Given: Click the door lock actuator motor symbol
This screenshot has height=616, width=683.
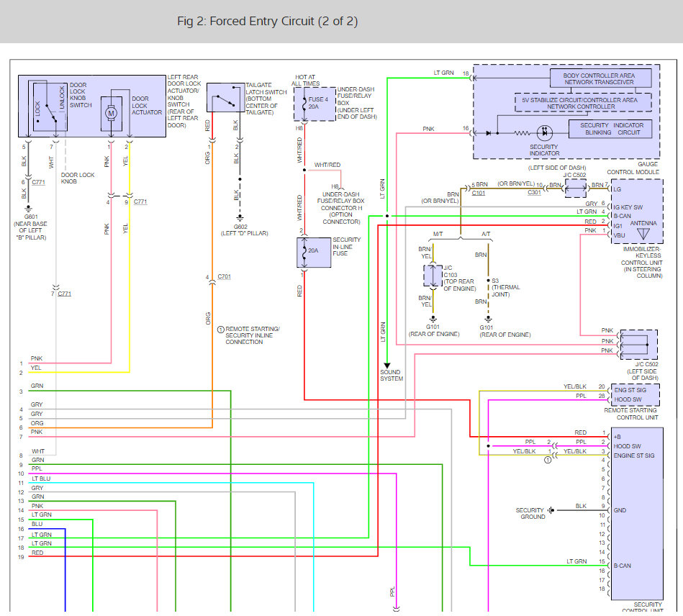Looking at the screenshot, I should pyautogui.click(x=111, y=114).
